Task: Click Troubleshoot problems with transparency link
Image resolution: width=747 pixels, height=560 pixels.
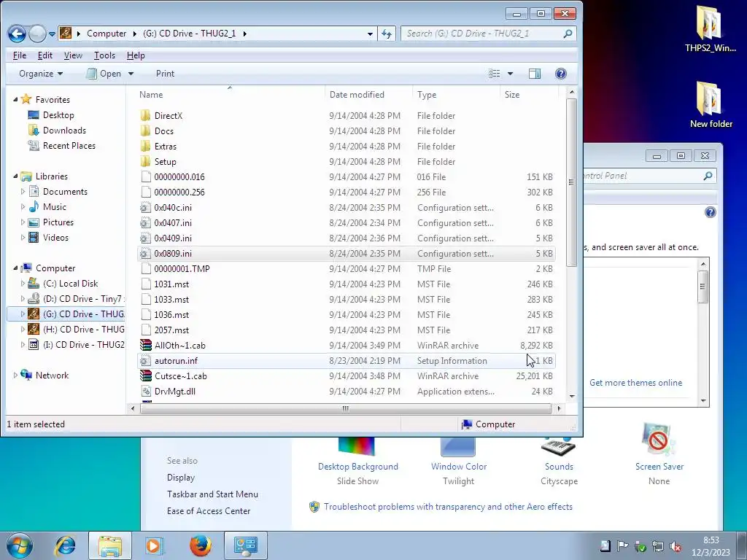Action: click(x=448, y=507)
